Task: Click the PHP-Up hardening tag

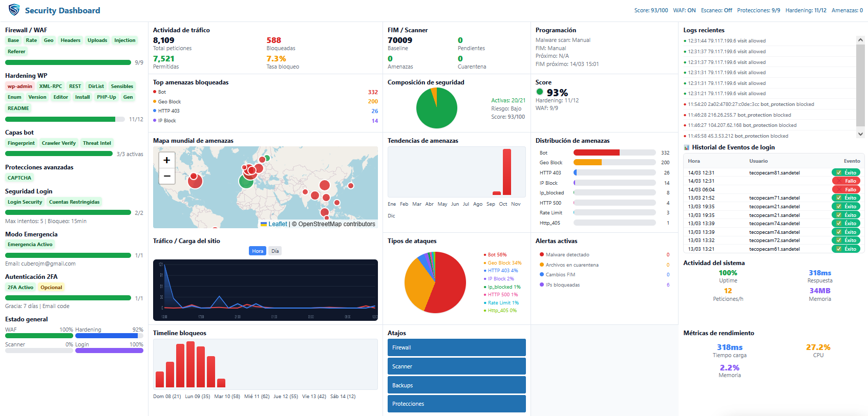Action: [x=107, y=97]
